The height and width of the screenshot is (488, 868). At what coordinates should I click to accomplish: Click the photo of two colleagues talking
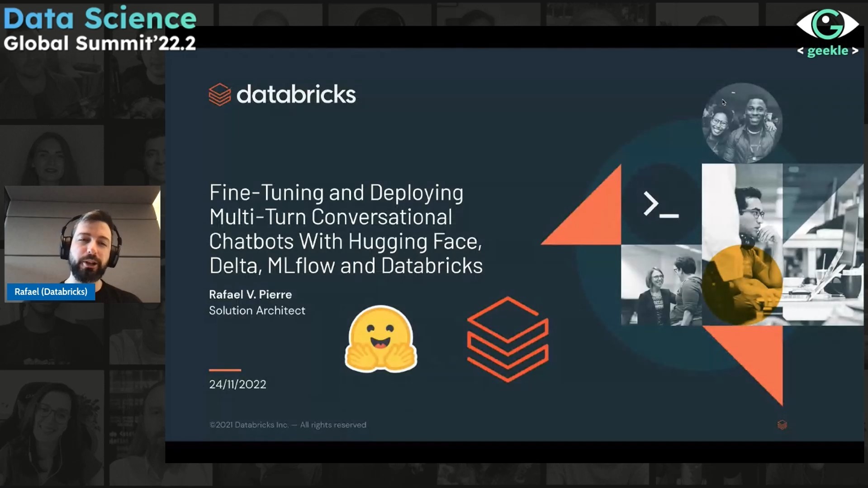[661, 285]
